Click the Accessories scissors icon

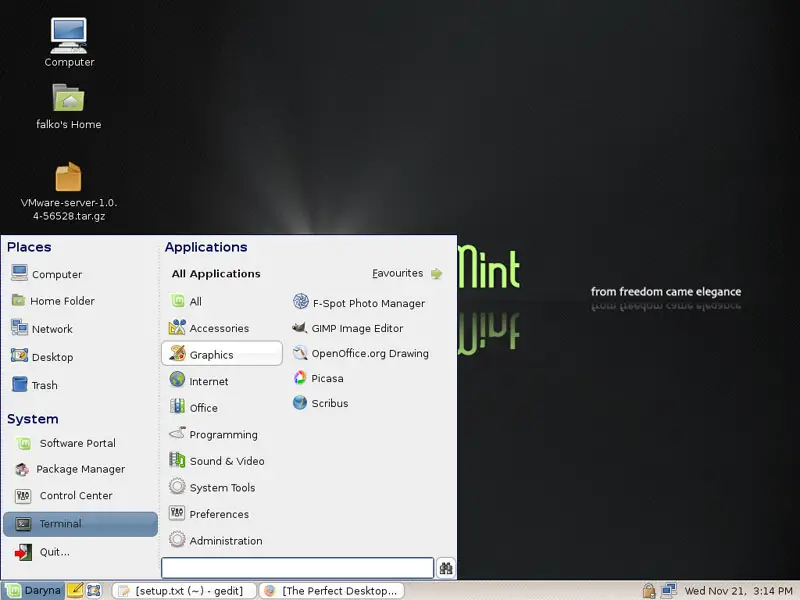[177, 327]
